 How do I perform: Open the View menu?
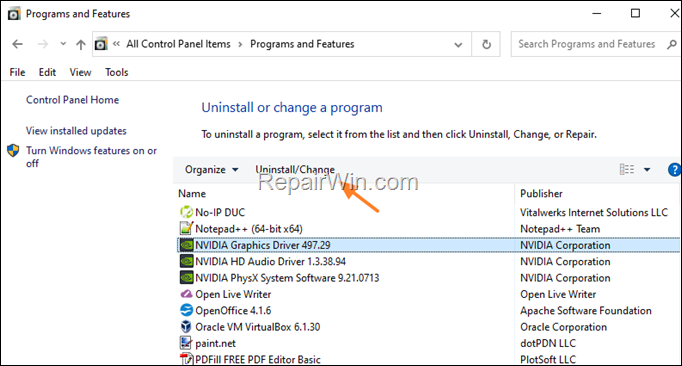click(x=80, y=72)
